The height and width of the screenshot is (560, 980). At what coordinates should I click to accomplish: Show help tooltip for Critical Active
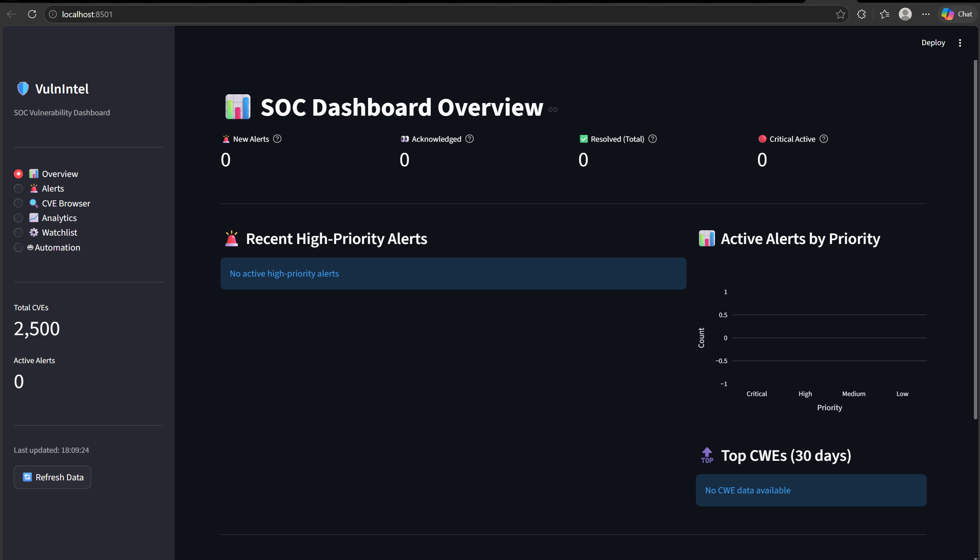823,139
